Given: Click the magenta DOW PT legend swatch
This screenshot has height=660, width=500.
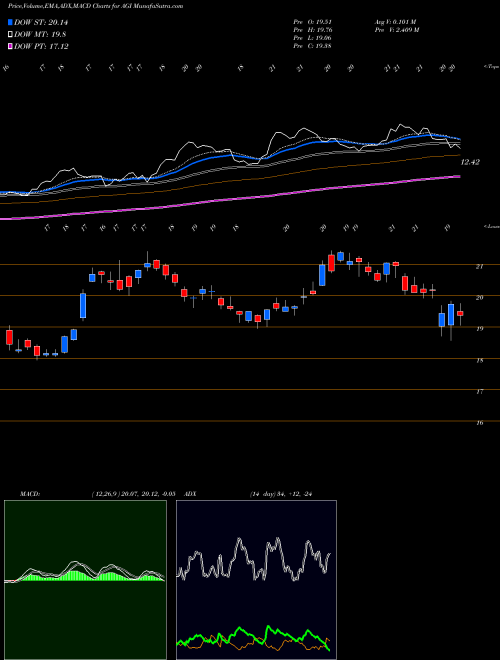Looking at the screenshot, I should pyautogui.click(x=11, y=46).
